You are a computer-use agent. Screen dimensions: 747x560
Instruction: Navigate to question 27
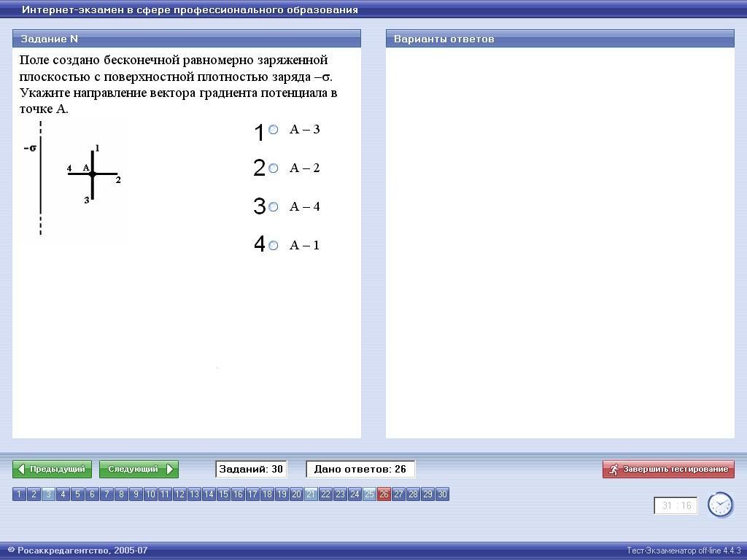pyautogui.click(x=398, y=494)
